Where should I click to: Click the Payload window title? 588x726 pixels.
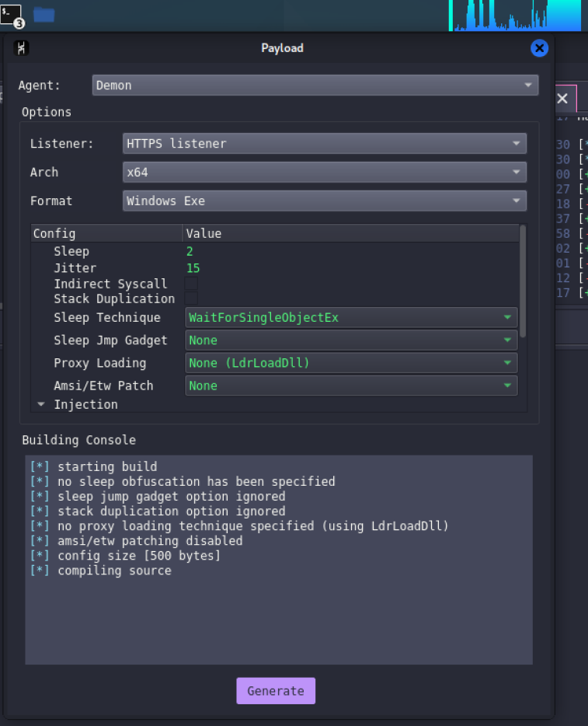pyautogui.click(x=282, y=48)
